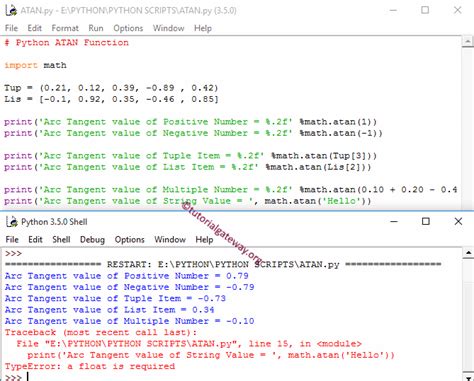Close the Python 3.5.0 Shell window
Image resolution: width=474 pixels, height=381 pixels.
[458, 221]
